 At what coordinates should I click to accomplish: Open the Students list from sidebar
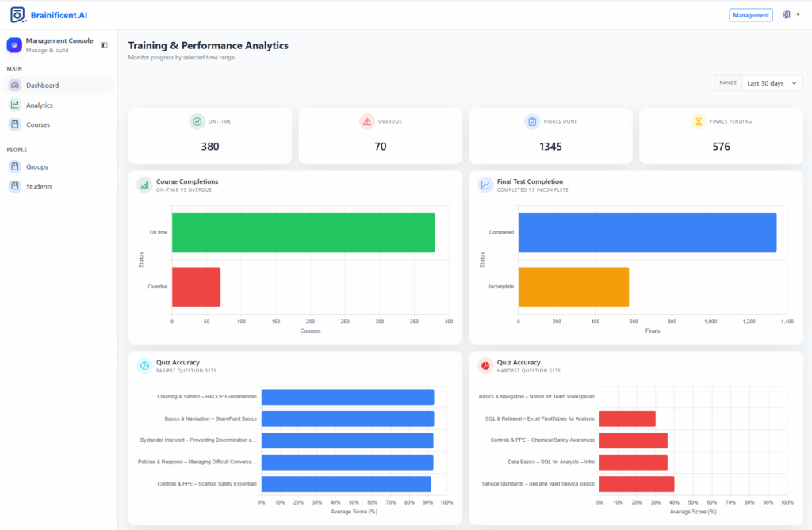39,187
